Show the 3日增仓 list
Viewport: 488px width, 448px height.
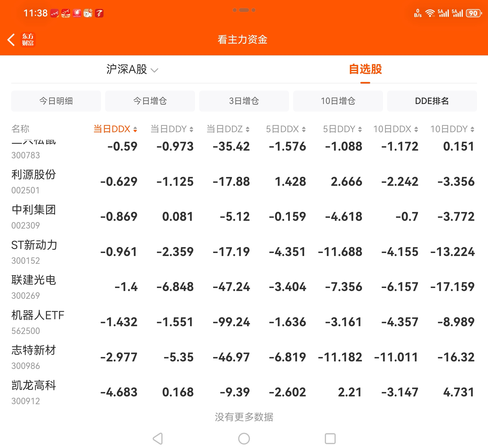[244, 101]
